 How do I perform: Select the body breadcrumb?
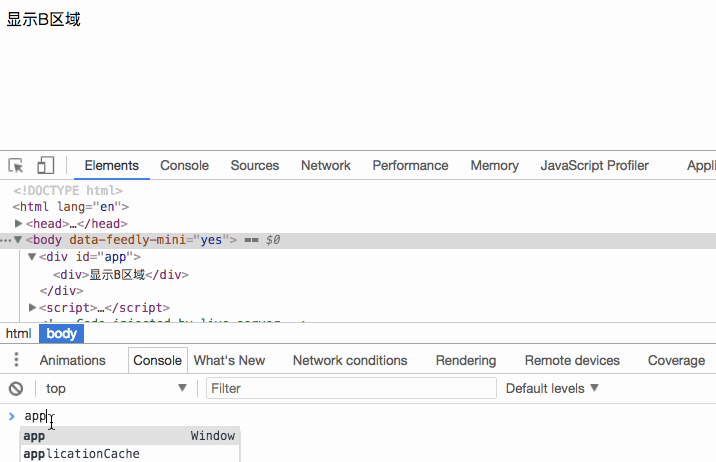61,333
